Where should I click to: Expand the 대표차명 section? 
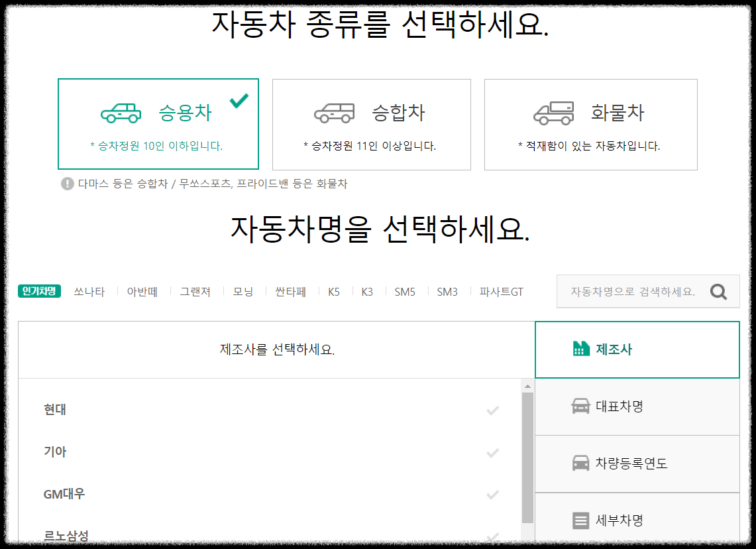(x=636, y=407)
